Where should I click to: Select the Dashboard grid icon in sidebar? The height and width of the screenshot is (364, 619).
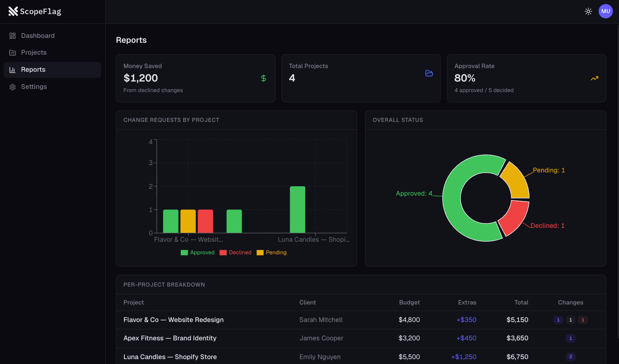12,35
